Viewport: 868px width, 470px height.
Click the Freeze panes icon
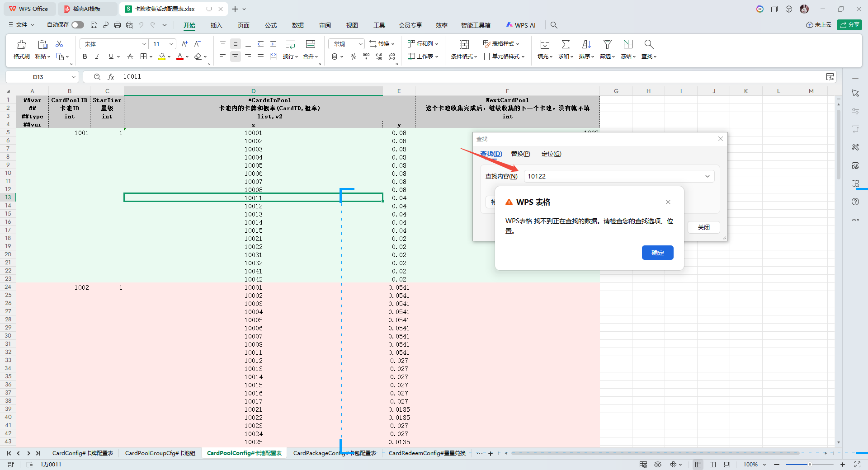tap(628, 45)
